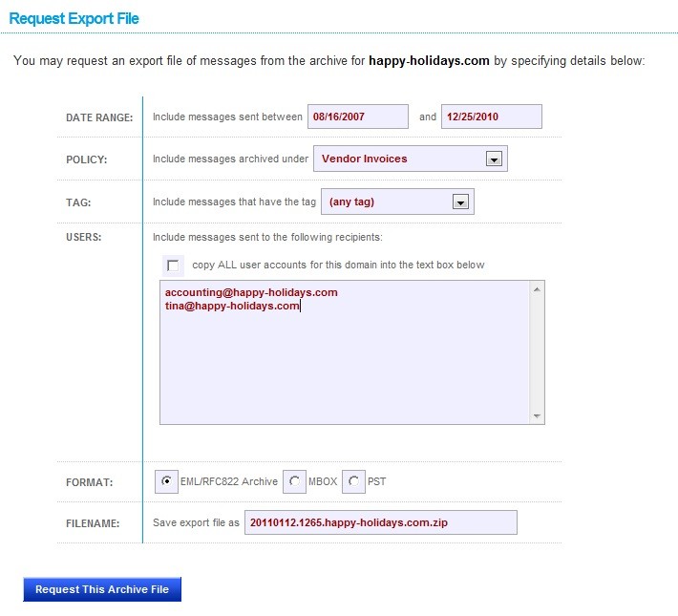
Task: Select EML/RFC822 Archive format radio button
Action: pos(166,481)
